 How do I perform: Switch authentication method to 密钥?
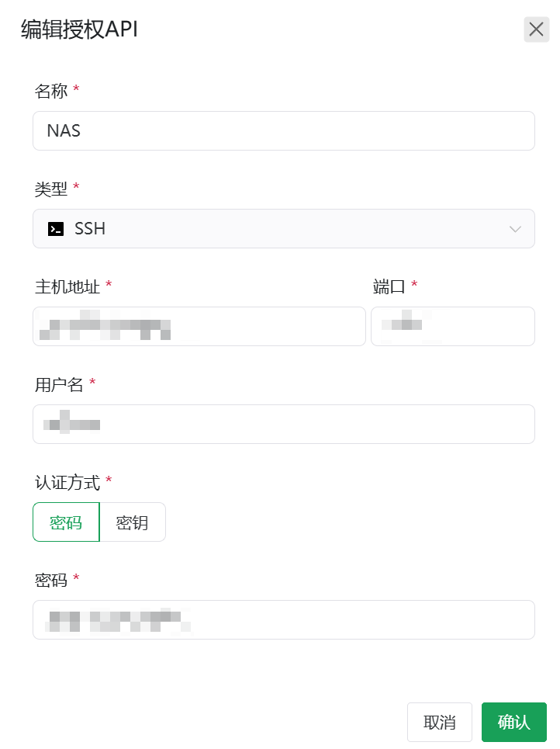click(x=133, y=522)
